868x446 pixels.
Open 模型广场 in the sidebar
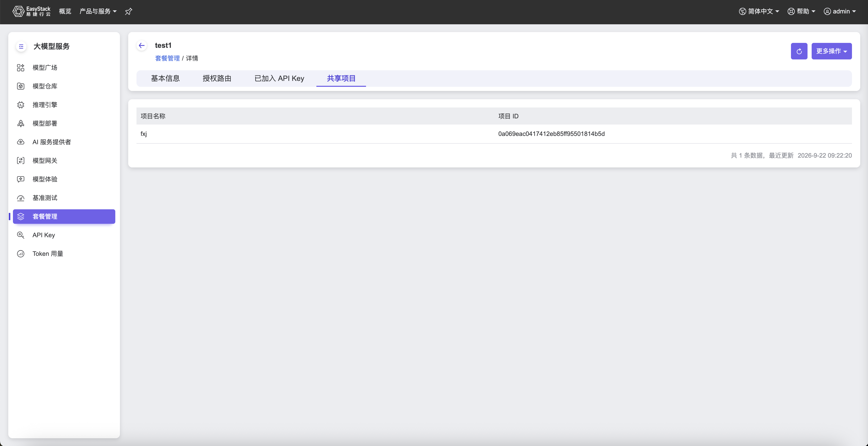click(64, 68)
